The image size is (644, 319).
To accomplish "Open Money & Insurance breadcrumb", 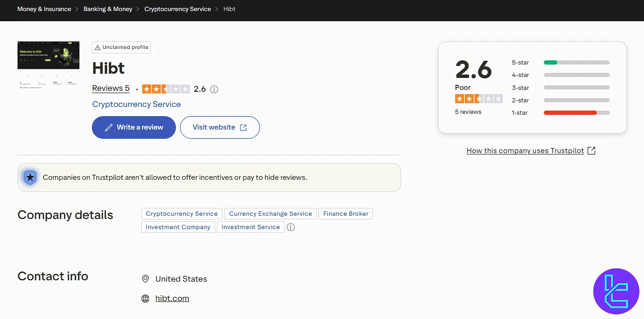I will pyautogui.click(x=44, y=9).
